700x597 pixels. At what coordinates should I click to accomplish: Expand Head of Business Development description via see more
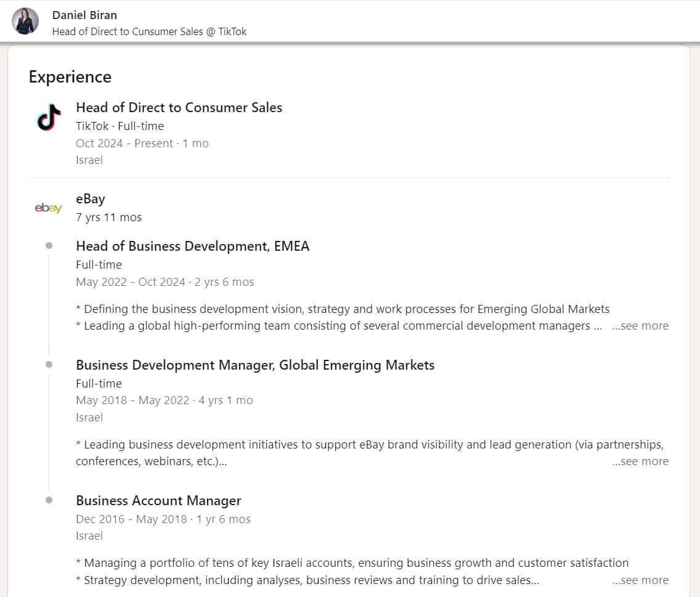(x=640, y=326)
